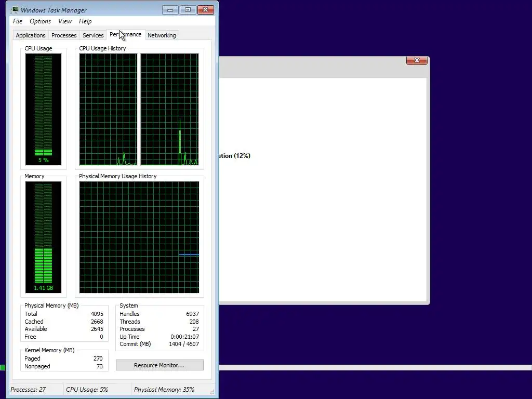
Task: Click the left CPU Usage History graph
Action: (x=108, y=109)
